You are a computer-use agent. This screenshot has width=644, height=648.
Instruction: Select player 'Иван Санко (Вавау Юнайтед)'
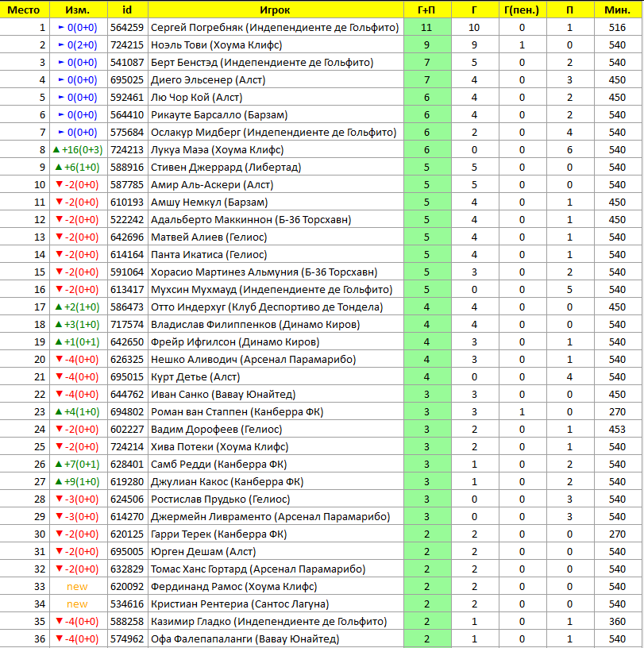coord(223,394)
